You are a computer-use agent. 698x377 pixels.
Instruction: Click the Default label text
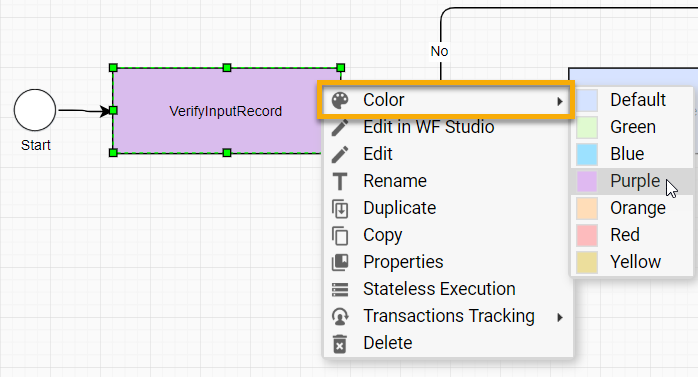point(638,100)
